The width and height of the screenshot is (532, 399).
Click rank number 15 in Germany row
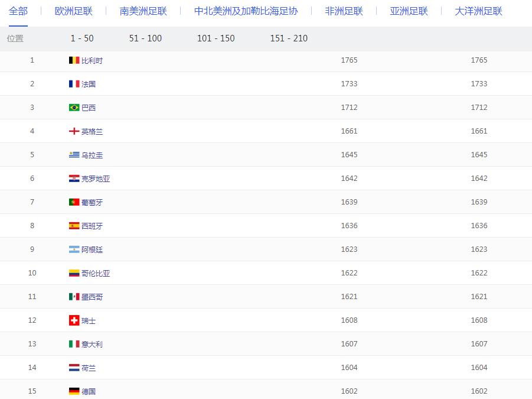coord(32,391)
